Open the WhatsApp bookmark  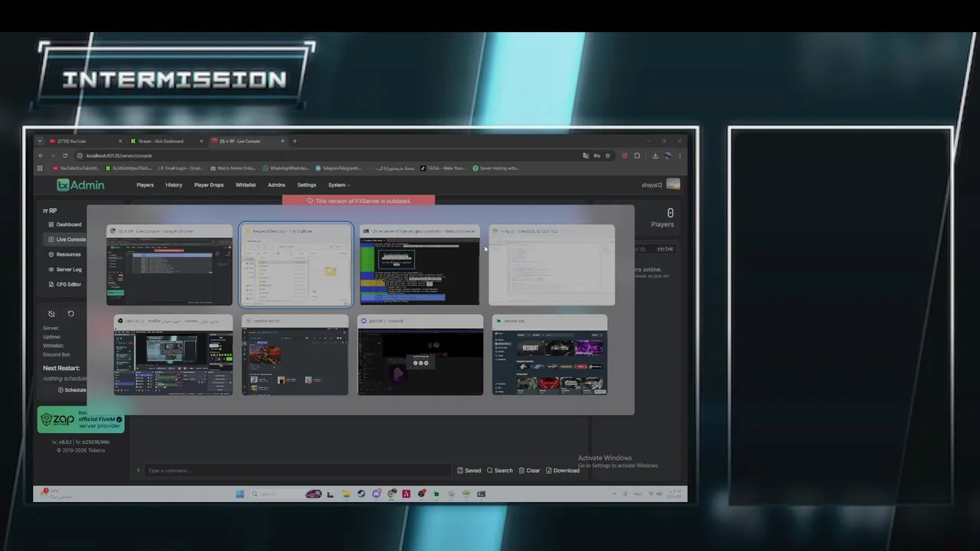click(286, 168)
